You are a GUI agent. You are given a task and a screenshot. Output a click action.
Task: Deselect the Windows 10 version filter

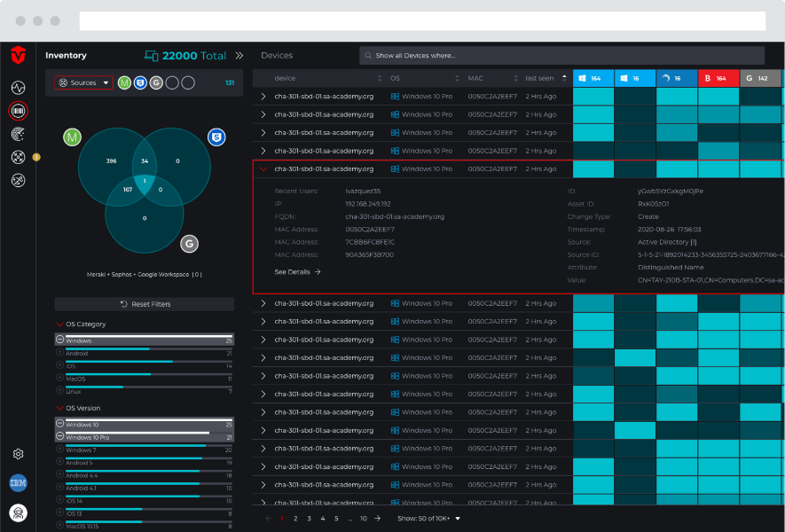[59, 424]
